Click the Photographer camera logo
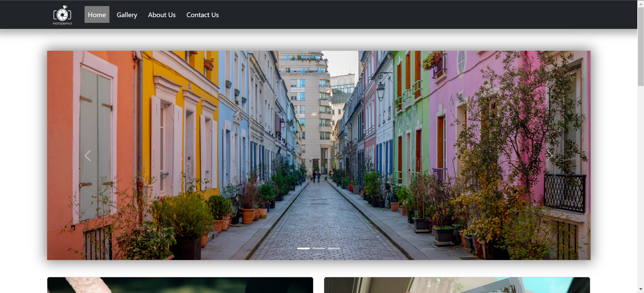This screenshot has height=293, width=644. [62, 15]
